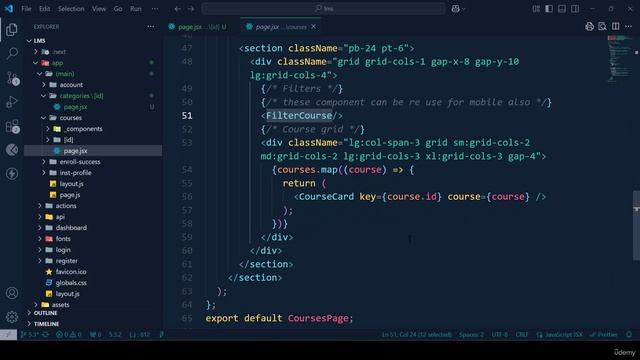Click the magnifier preview icon in editor toolbar
This screenshot has height=360, width=640.
602,27
